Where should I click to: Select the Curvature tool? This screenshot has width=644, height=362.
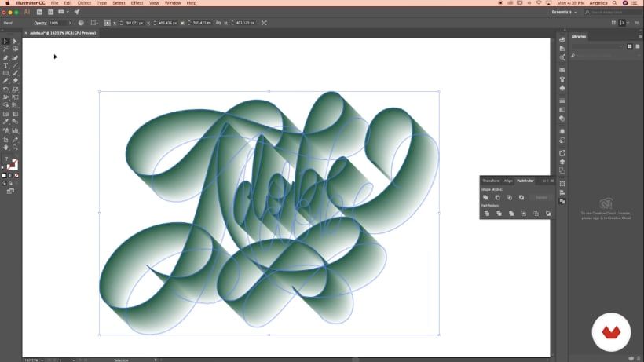click(x=15, y=58)
